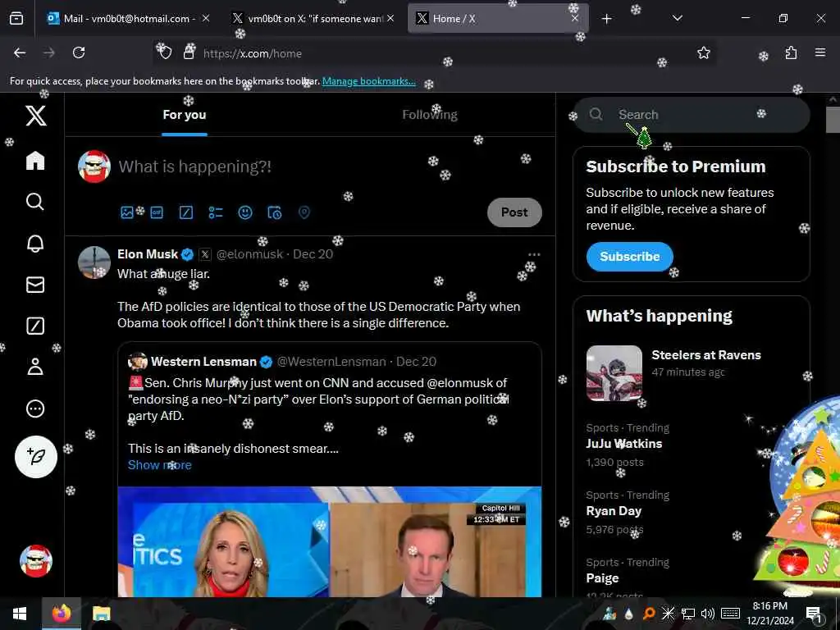840x630 pixels.
Task: Expand the list all tabs chevron
Action: 677,18
